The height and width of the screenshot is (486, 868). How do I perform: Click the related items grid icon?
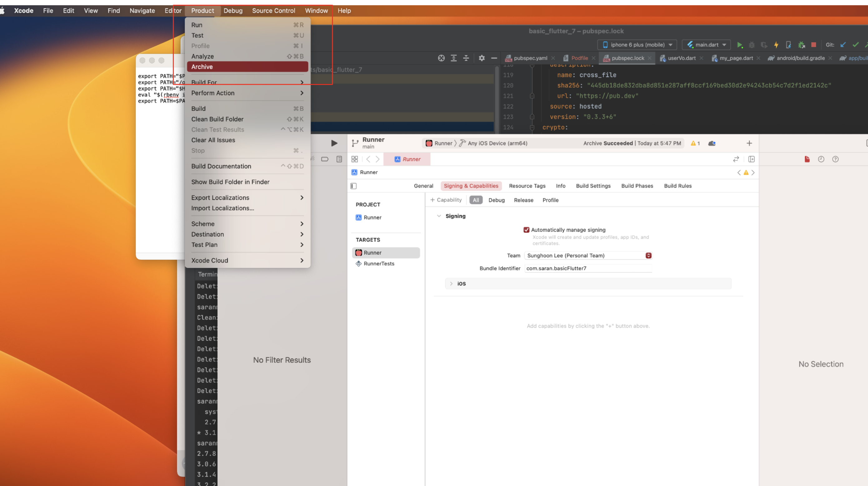click(x=354, y=159)
